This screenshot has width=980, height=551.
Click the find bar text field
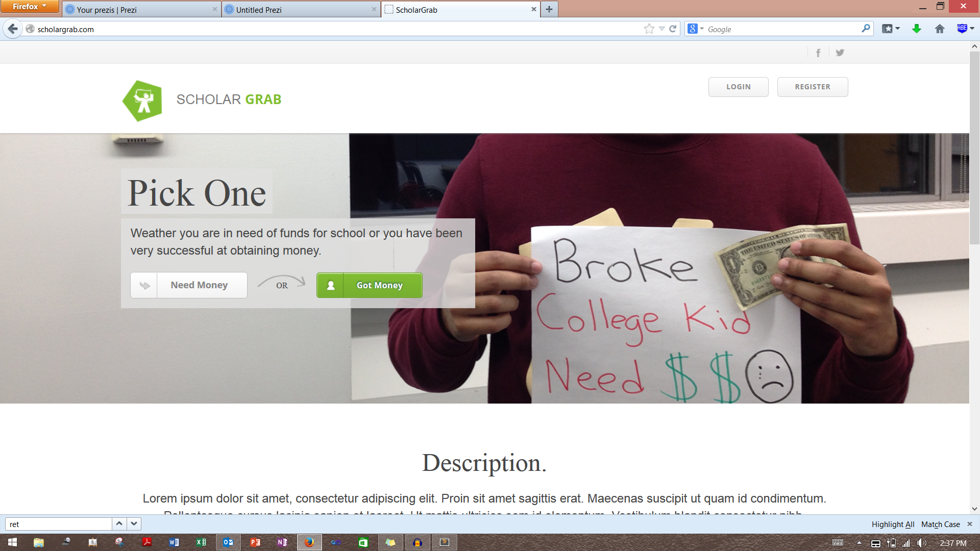[59, 524]
